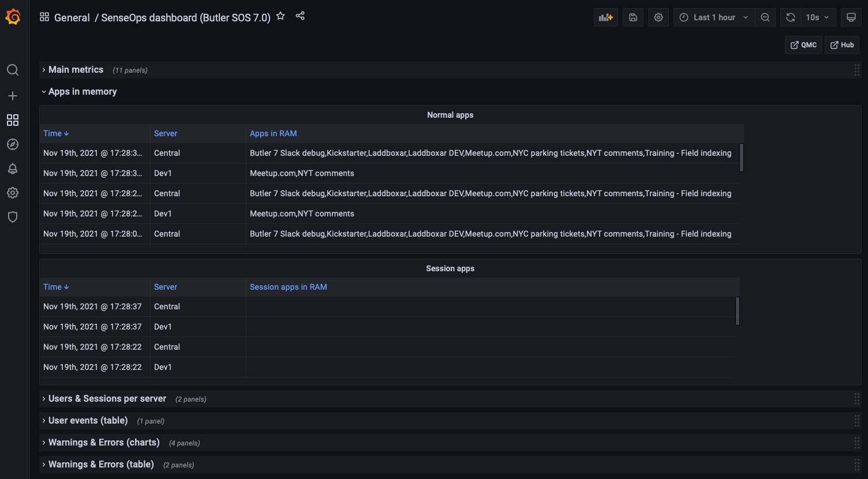Open the 10s refresh interval dropdown

tap(817, 17)
